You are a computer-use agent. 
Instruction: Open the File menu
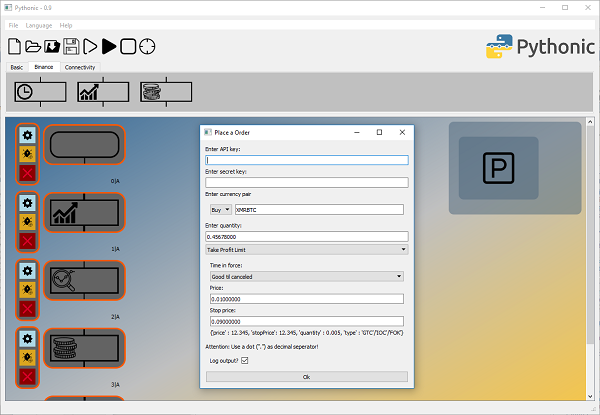(x=13, y=25)
